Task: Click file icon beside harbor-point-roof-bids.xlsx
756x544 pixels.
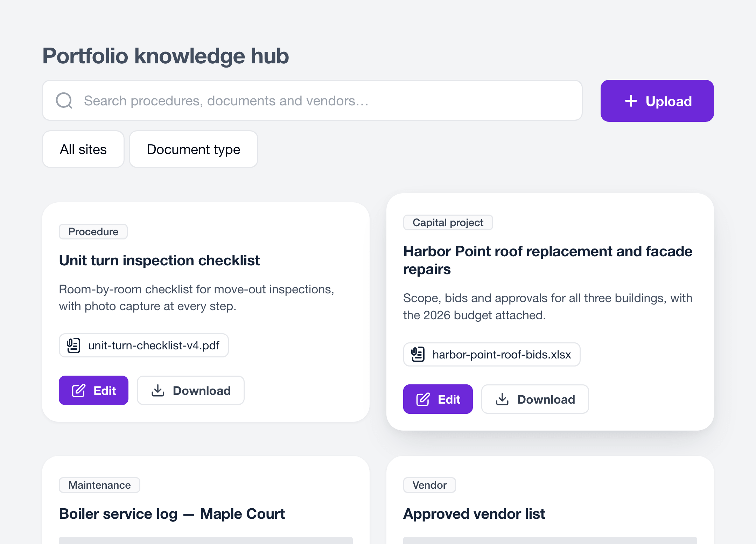Action: (x=418, y=354)
